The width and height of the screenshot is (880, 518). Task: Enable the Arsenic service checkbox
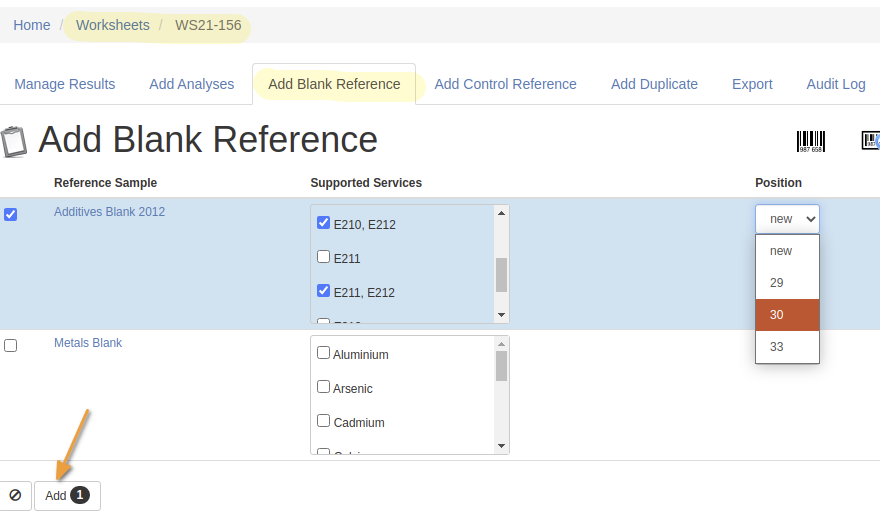pos(323,387)
